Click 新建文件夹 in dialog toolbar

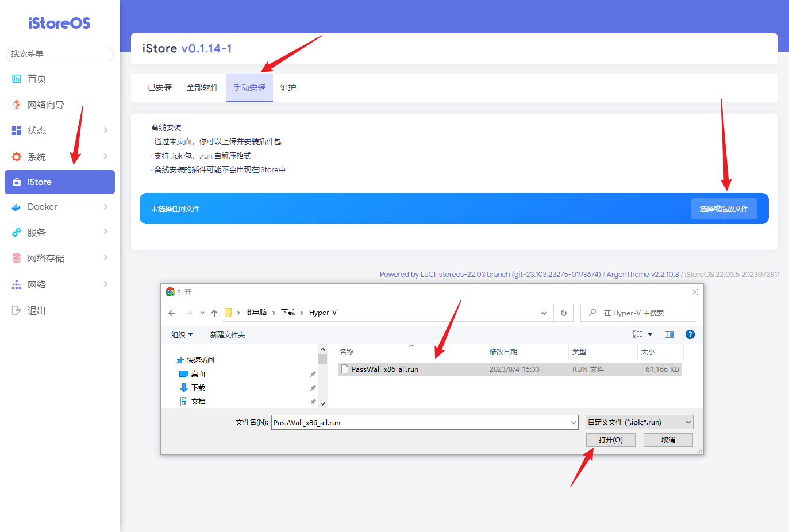click(228, 335)
